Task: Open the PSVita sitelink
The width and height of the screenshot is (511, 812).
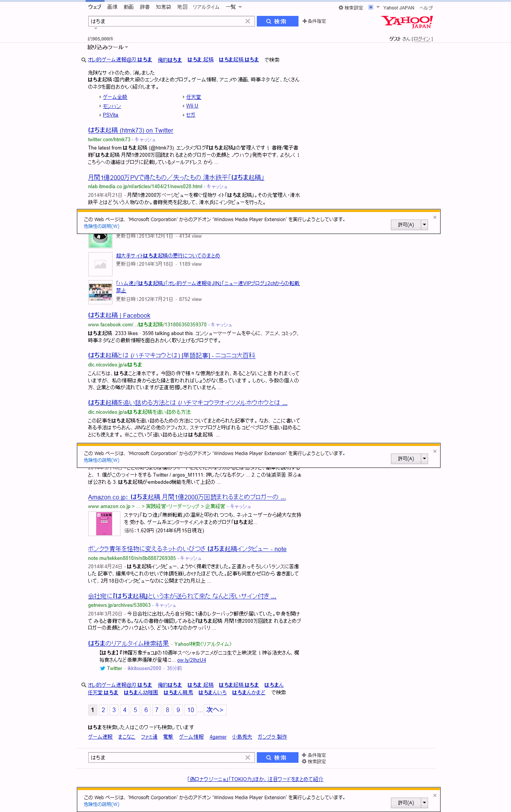Action: [111, 115]
